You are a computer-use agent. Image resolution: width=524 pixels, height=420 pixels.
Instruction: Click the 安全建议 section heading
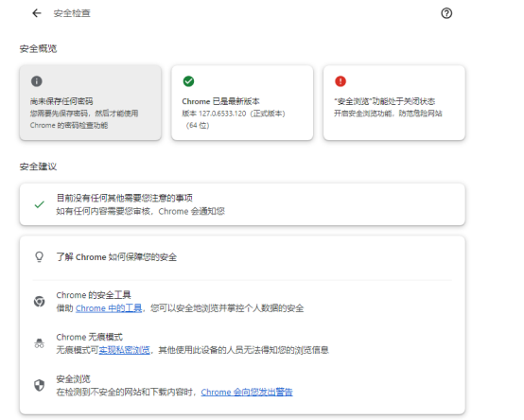[38, 166]
